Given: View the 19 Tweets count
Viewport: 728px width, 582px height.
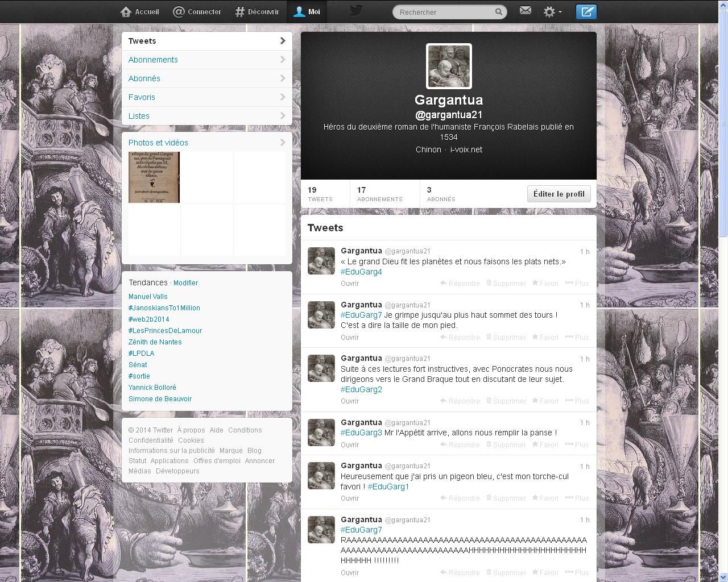Looking at the screenshot, I should click(320, 194).
